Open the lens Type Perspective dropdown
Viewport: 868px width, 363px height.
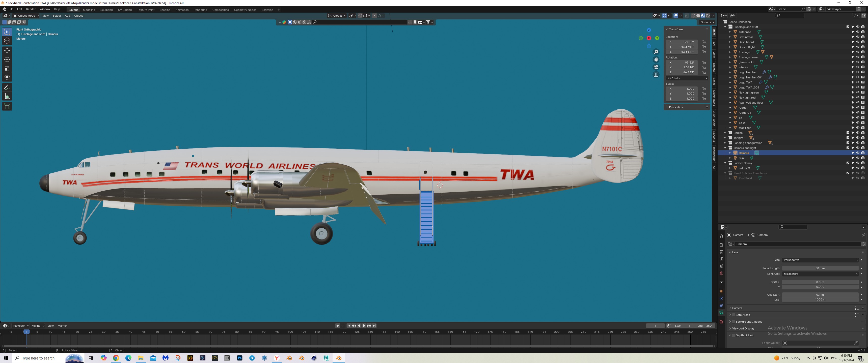(820, 260)
